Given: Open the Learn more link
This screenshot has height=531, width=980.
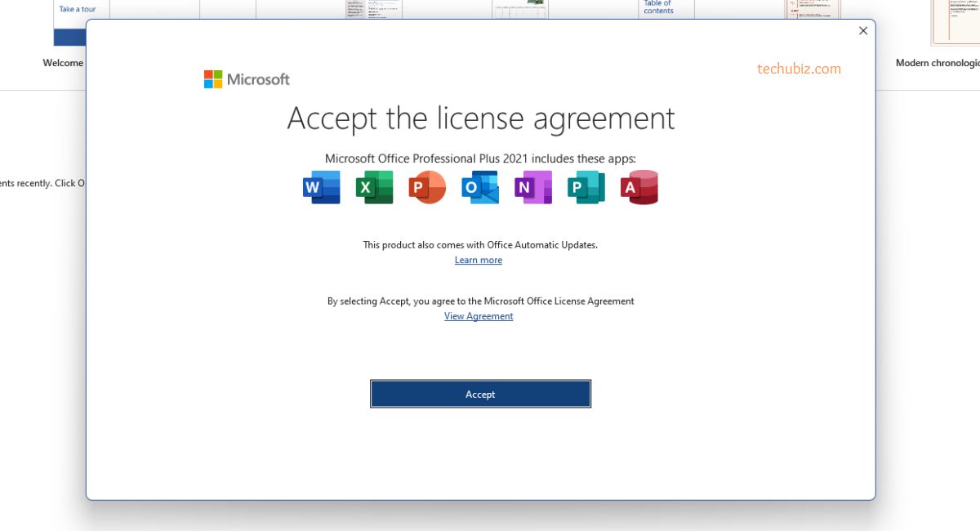Looking at the screenshot, I should point(479,260).
